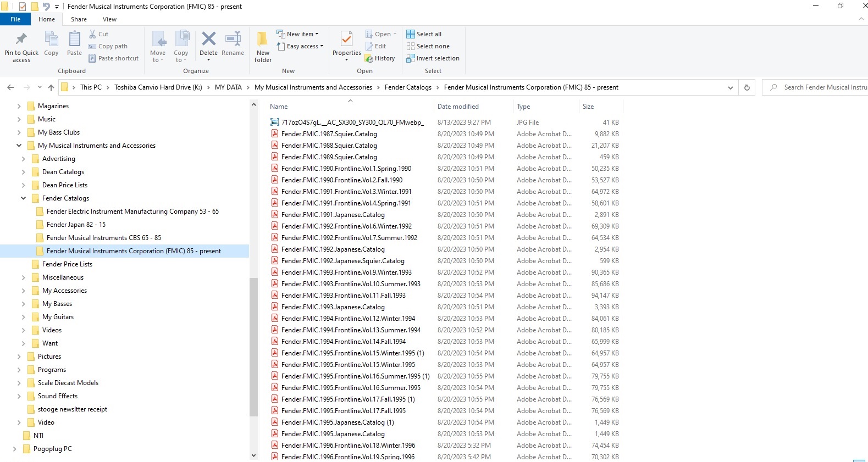Open Properties from the ribbon
Image resolution: width=868 pixels, height=462 pixels.
coord(346,39)
